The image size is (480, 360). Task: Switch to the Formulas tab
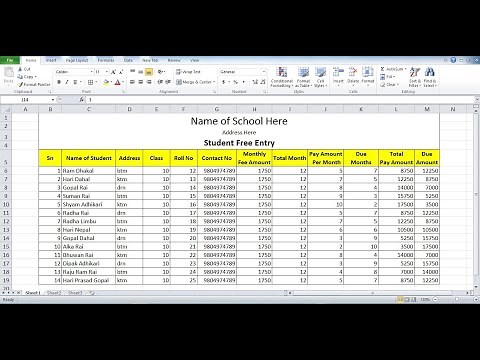click(x=106, y=60)
